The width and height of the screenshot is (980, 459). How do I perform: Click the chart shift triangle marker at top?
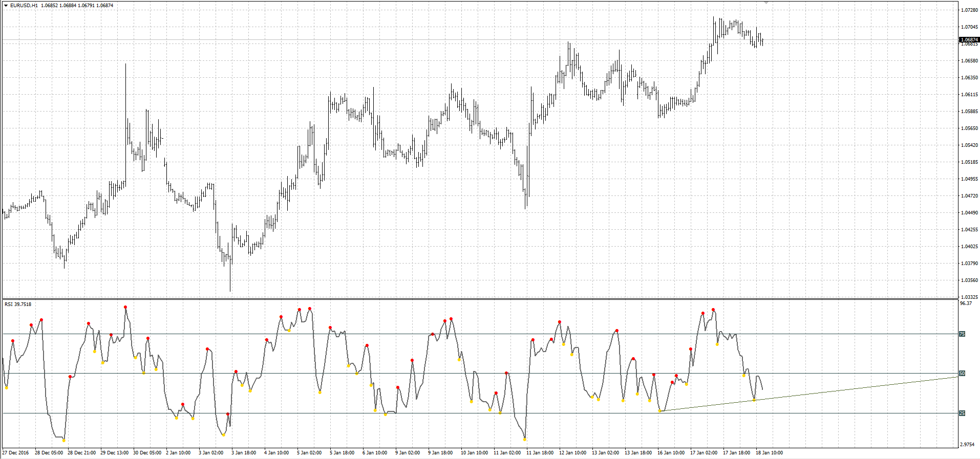(x=766, y=3)
